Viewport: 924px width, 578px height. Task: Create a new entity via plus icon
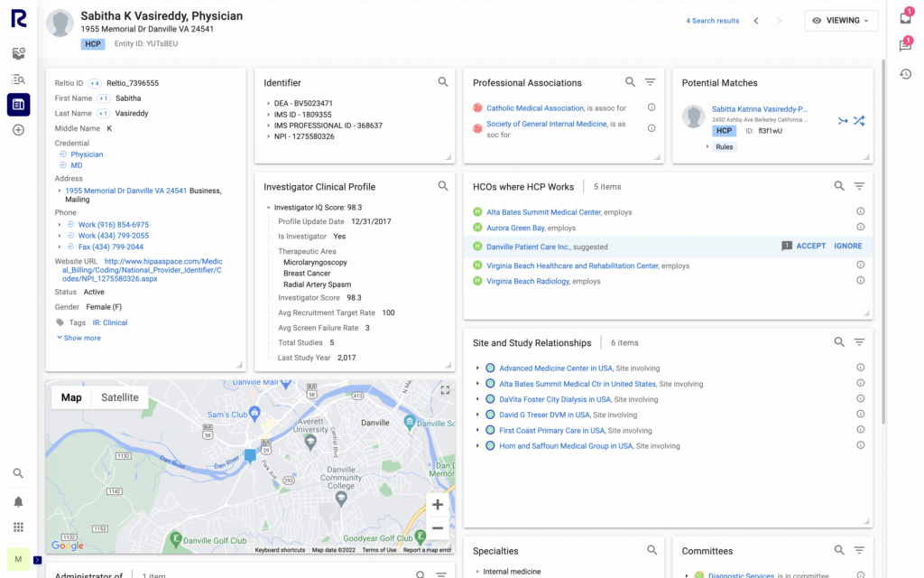pyautogui.click(x=18, y=129)
